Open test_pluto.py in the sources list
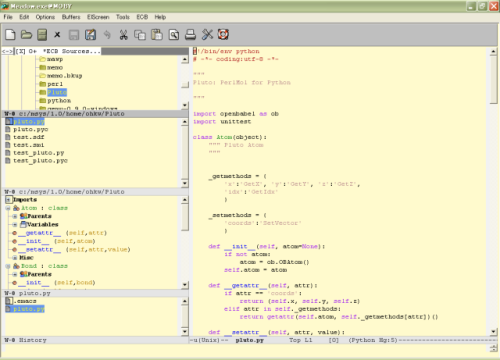 (39, 153)
